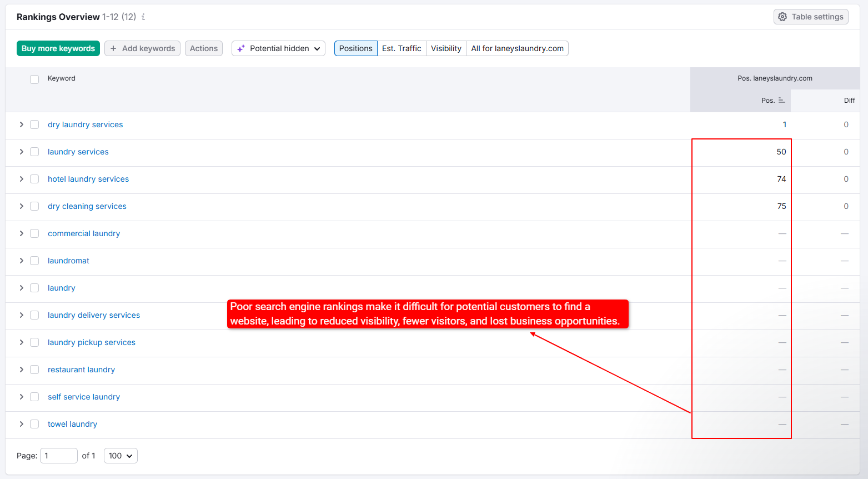Expand the self service laundry row
Viewport: 868px width, 479px height.
(x=21, y=397)
